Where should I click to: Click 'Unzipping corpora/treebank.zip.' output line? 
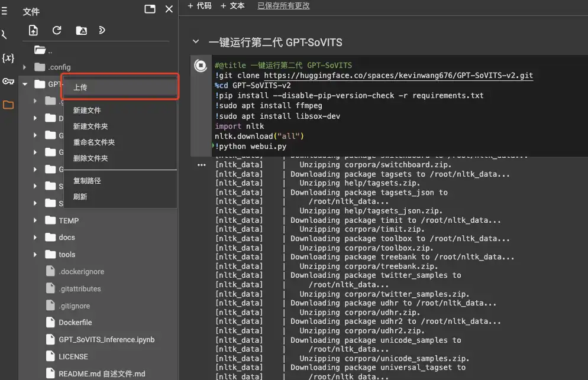(x=369, y=266)
